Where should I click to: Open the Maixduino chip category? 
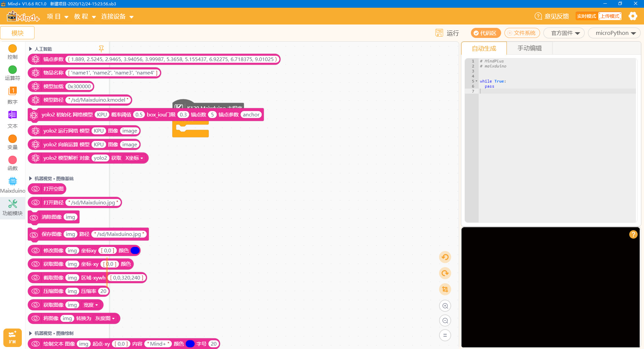pos(12,185)
